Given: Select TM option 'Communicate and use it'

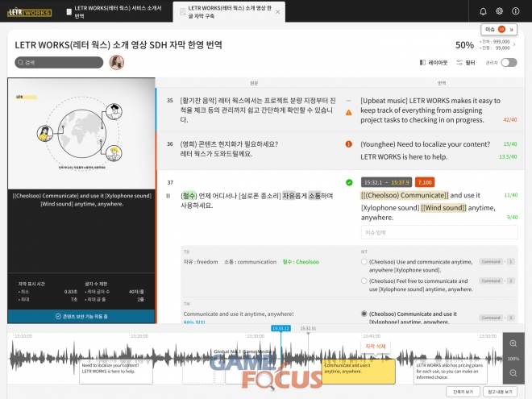Looking at the screenshot, I should click(364, 314).
